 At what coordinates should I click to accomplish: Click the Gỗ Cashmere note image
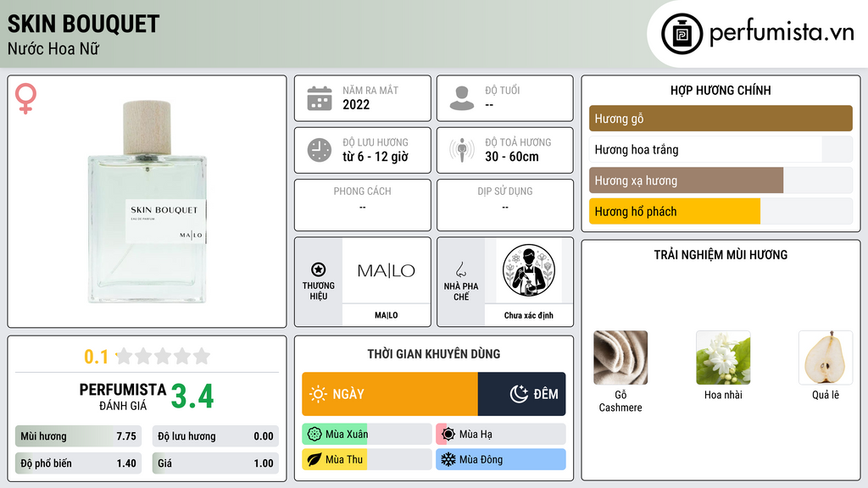pos(620,358)
